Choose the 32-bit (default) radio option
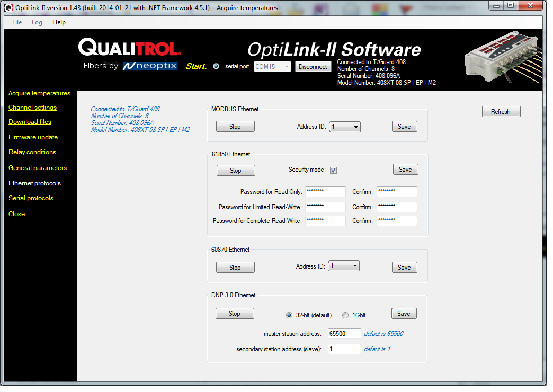The width and height of the screenshot is (553, 392). pyautogui.click(x=289, y=315)
